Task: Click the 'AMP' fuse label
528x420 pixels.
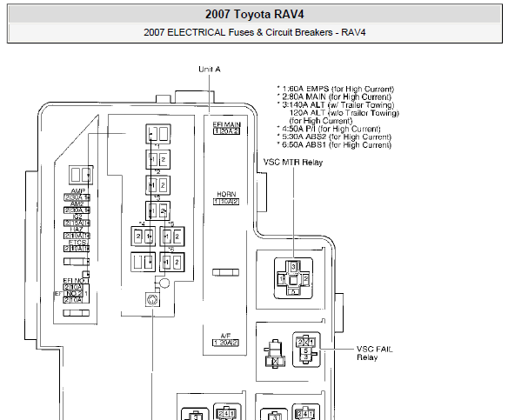Action: [78, 191]
